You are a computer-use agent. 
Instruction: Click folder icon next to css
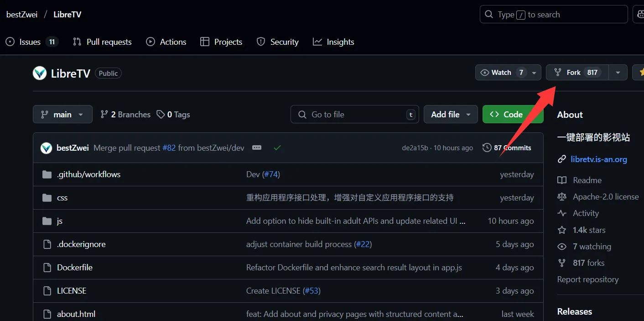(x=47, y=198)
